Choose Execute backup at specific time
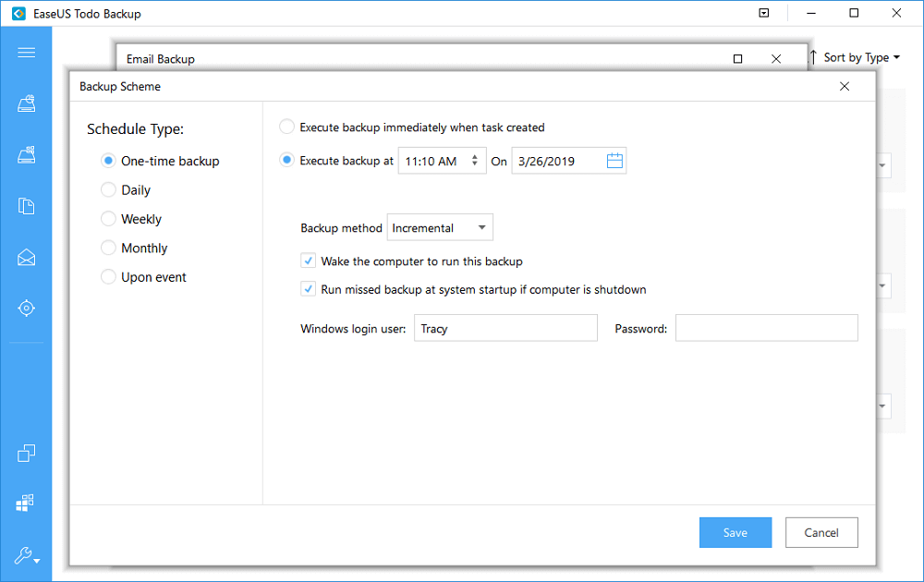This screenshot has width=924, height=582. [286, 160]
